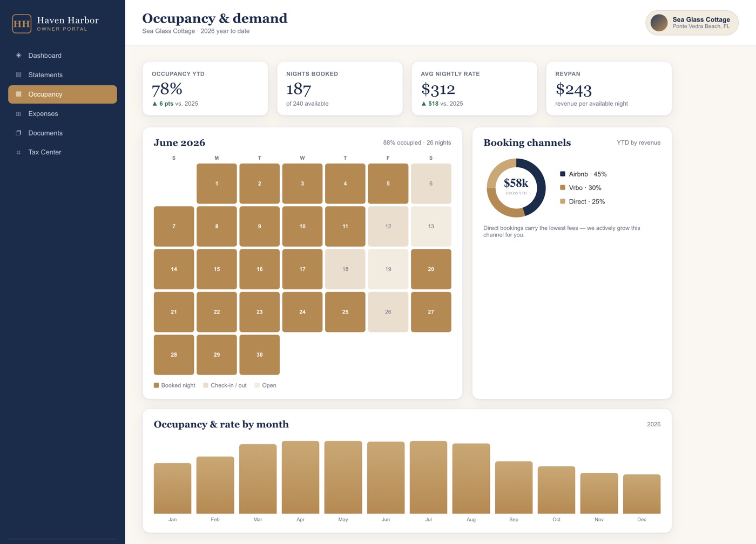Viewport: 756px width, 544px height.
Task: Click the "Occupancy & rate by month" heading
Action: coord(221,425)
